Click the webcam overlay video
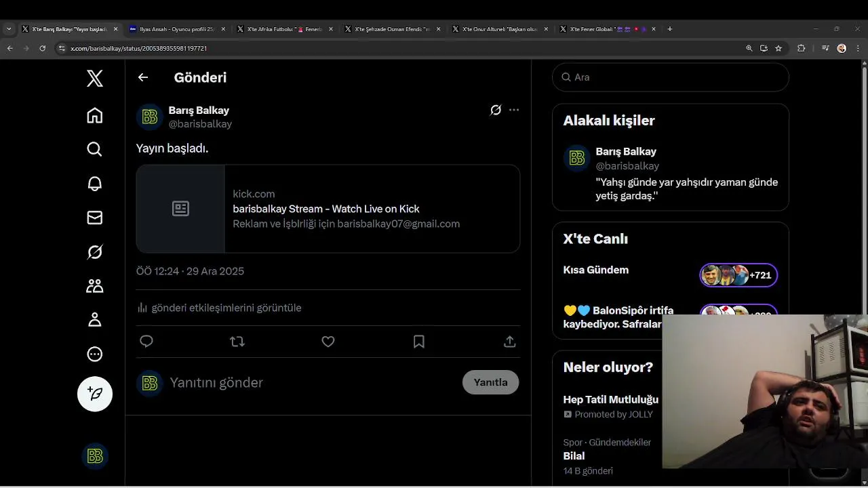 [x=765, y=392]
